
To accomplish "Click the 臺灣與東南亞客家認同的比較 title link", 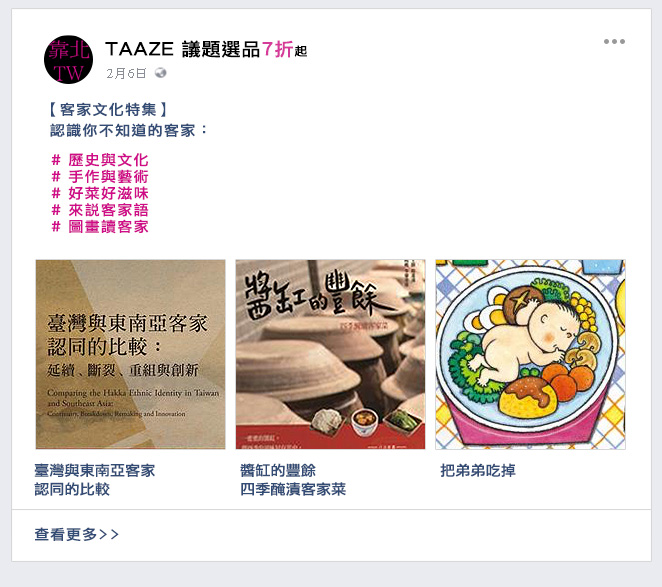I will 95,480.
